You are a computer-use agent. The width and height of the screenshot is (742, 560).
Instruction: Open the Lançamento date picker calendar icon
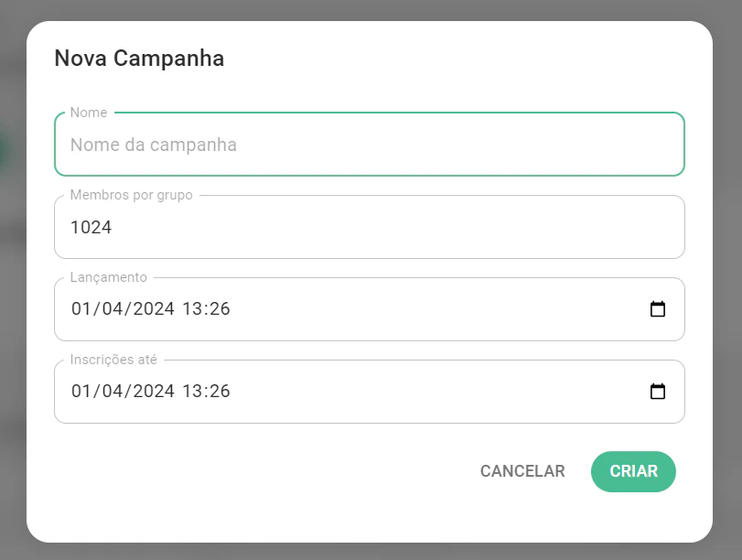pyautogui.click(x=658, y=309)
